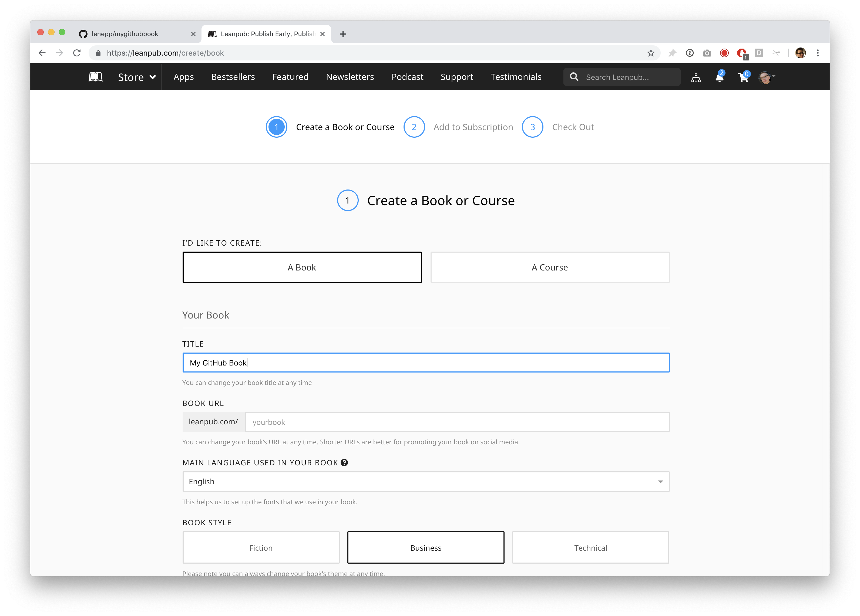Image resolution: width=860 pixels, height=616 pixels.
Task: Click the 1Password extension icon
Action: click(x=690, y=53)
